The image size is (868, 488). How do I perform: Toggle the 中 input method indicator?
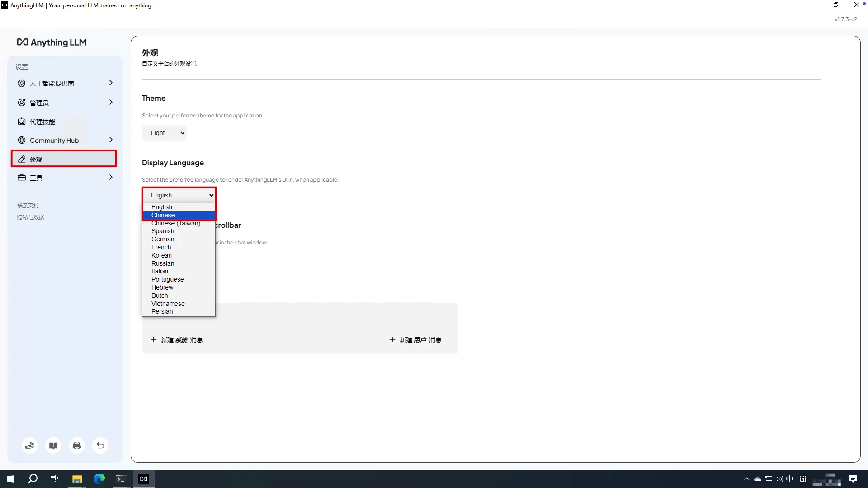pos(790,479)
